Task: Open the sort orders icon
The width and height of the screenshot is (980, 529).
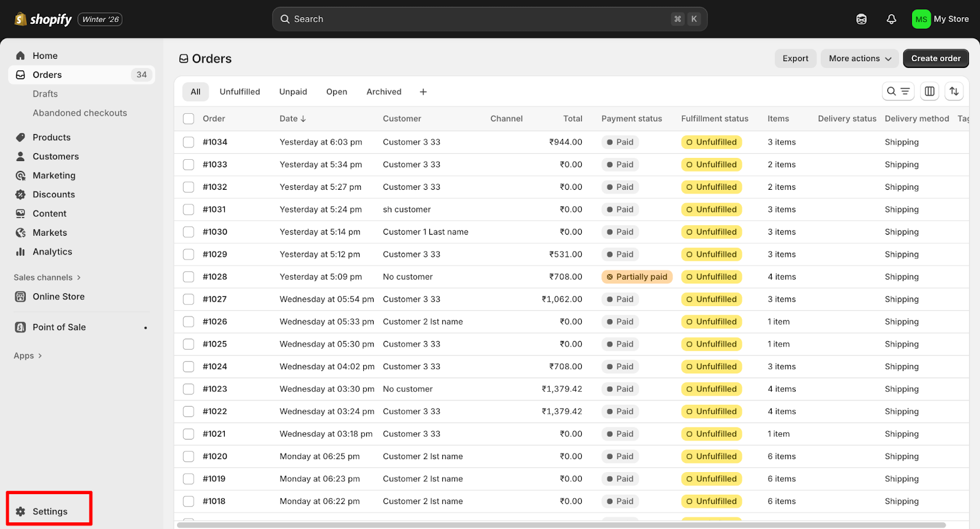Action: click(x=954, y=91)
